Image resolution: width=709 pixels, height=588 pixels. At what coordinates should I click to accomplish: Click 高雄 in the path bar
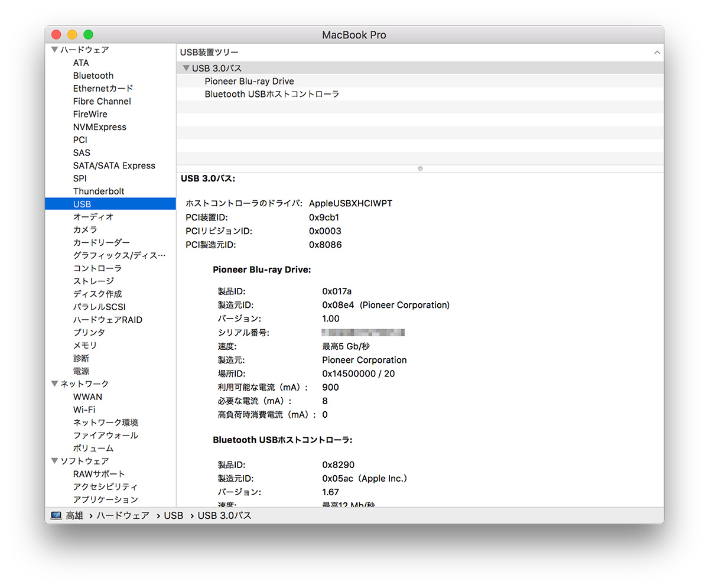(74, 516)
